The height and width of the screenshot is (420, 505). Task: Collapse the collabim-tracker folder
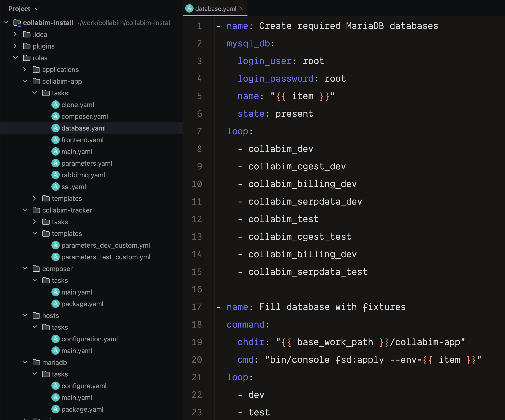(25, 210)
